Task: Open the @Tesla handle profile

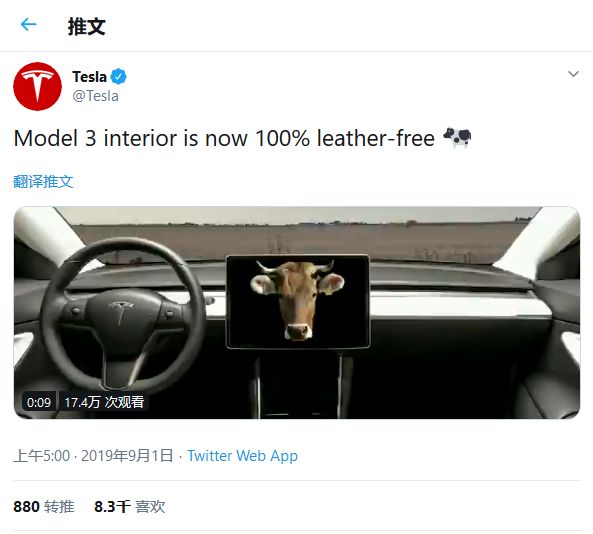Action: tap(95, 96)
